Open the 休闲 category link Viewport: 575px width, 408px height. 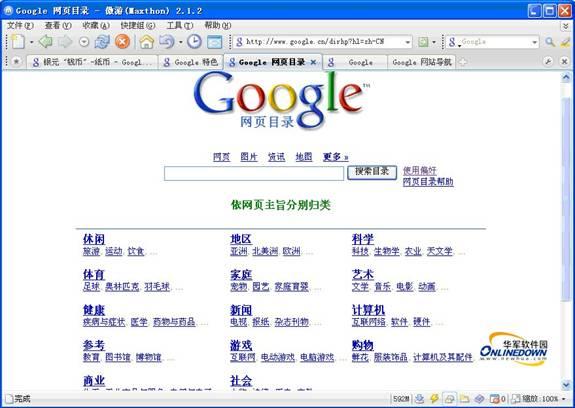(x=94, y=239)
